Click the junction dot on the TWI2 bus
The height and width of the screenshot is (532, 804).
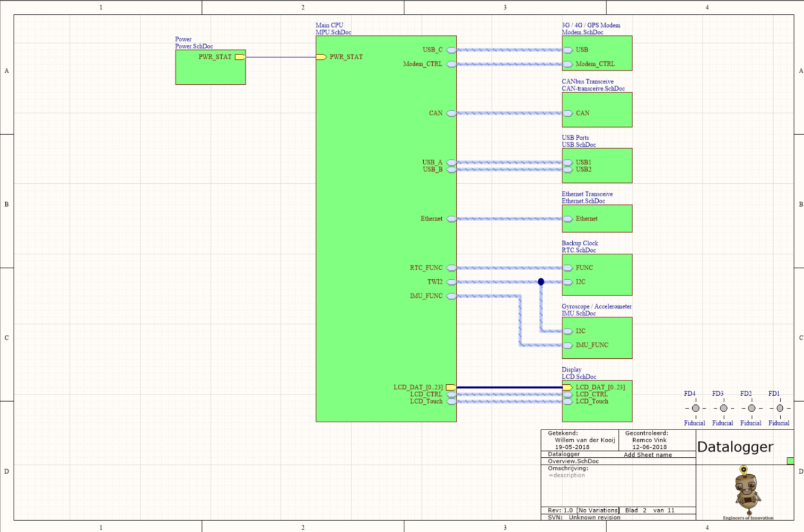click(541, 282)
